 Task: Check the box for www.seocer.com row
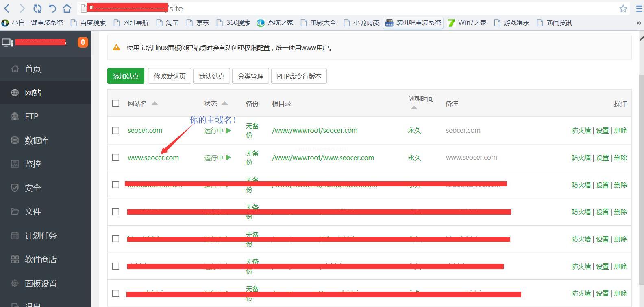[116, 158]
